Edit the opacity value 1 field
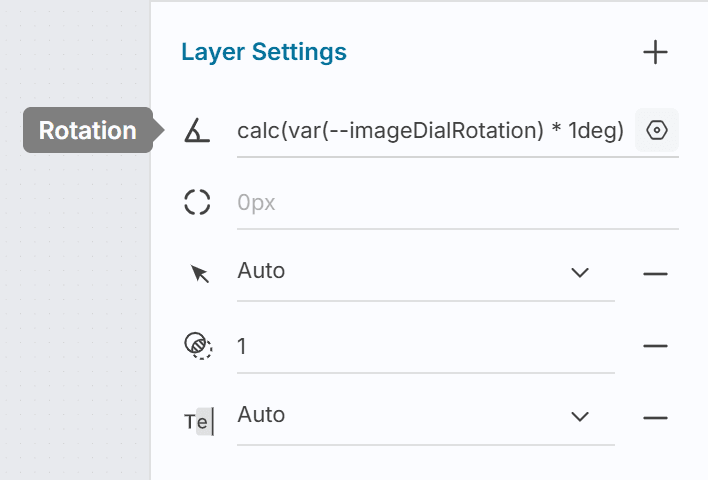 (426, 347)
